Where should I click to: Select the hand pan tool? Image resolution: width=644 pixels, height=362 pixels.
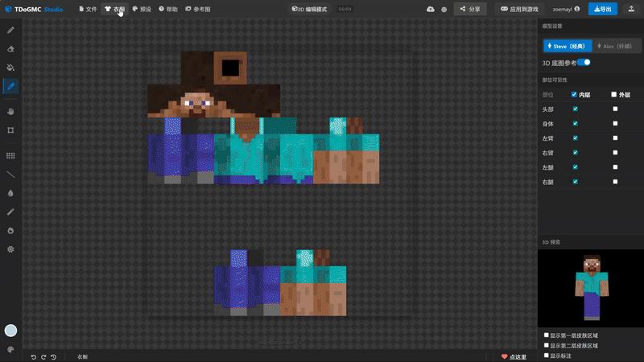click(10, 112)
